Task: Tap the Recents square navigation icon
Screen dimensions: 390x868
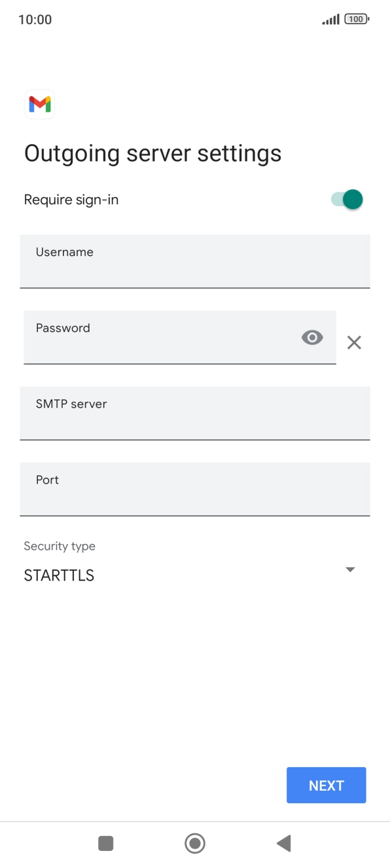Action: (105, 843)
